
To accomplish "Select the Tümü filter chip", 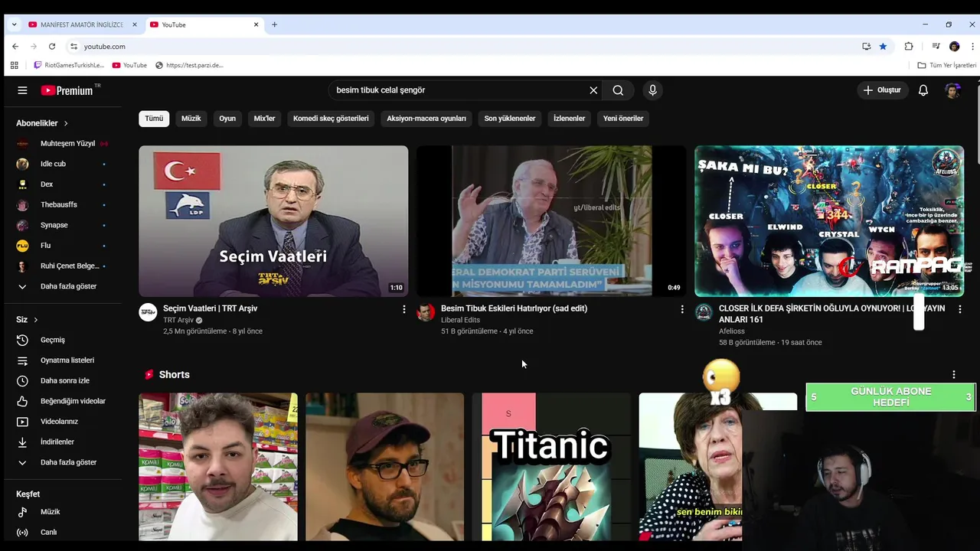I will (x=154, y=119).
